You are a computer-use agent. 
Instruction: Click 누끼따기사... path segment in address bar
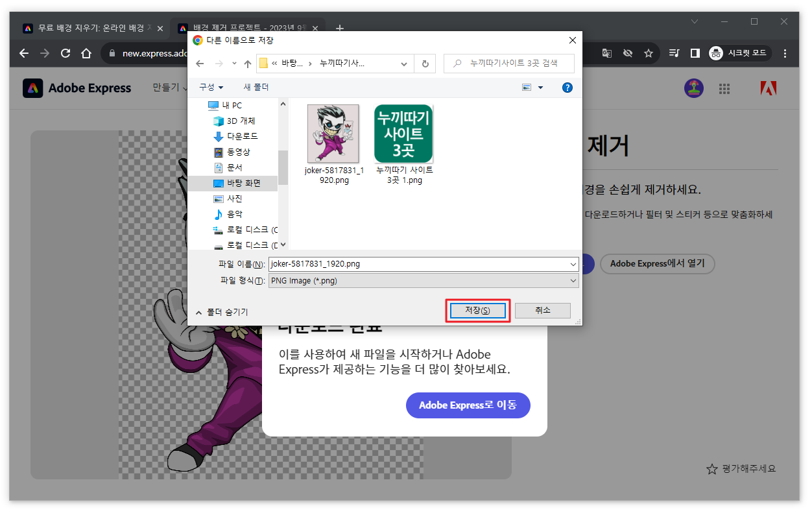tap(342, 64)
